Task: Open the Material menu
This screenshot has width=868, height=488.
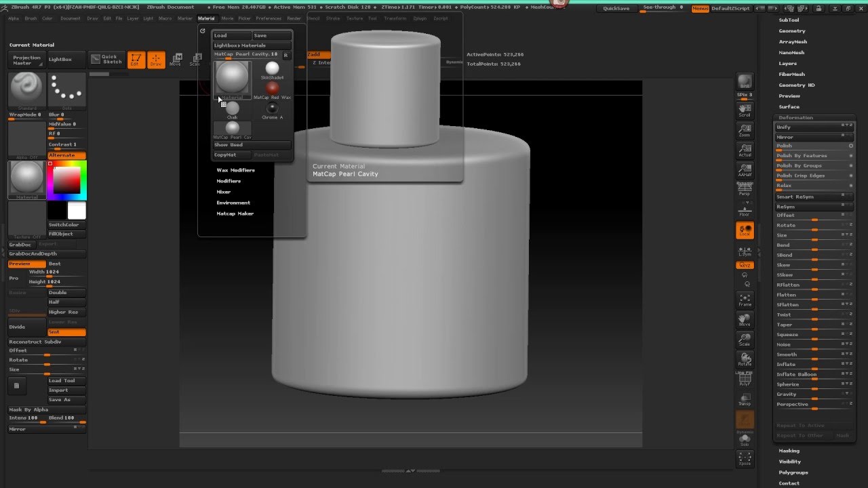Action: (206, 18)
